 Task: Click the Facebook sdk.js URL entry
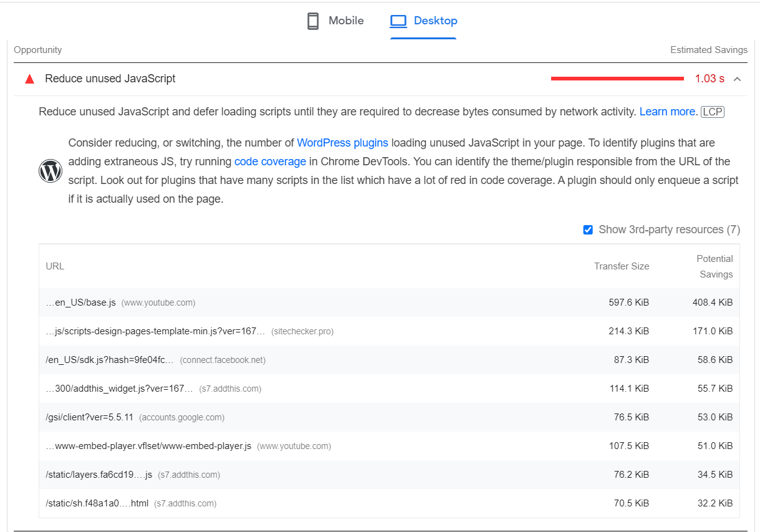point(109,360)
